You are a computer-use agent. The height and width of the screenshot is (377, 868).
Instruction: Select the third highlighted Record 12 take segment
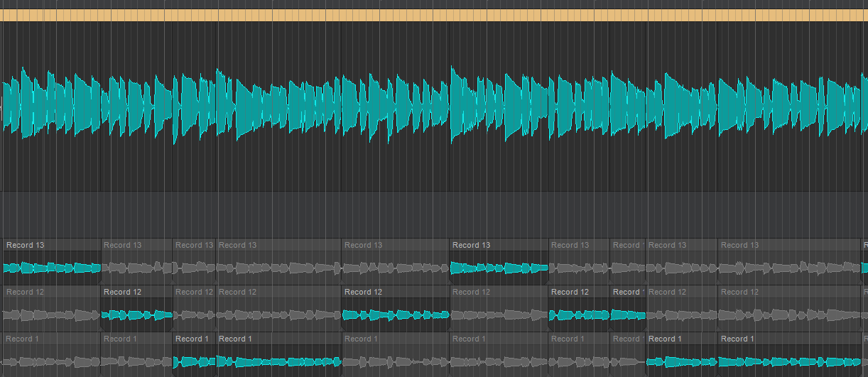click(579, 308)
